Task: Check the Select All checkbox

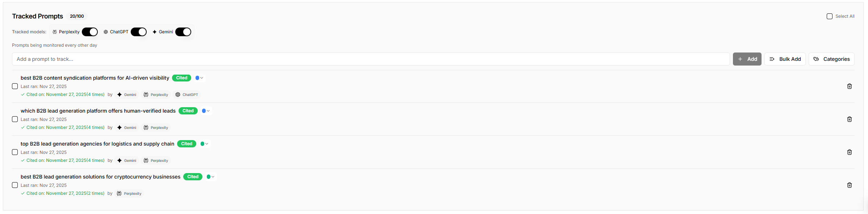Action: click(x=830, y=16)
